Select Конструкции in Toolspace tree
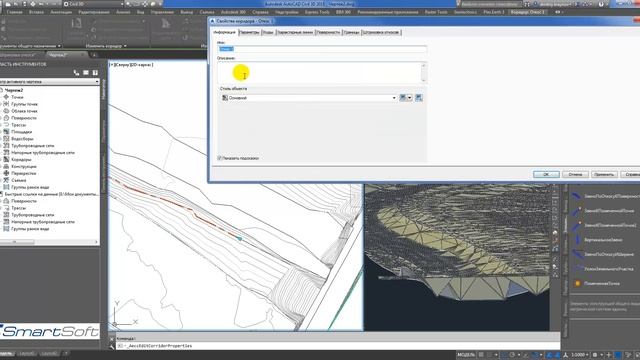The height and width of the screenshot is (360, 640). [24, 167]
